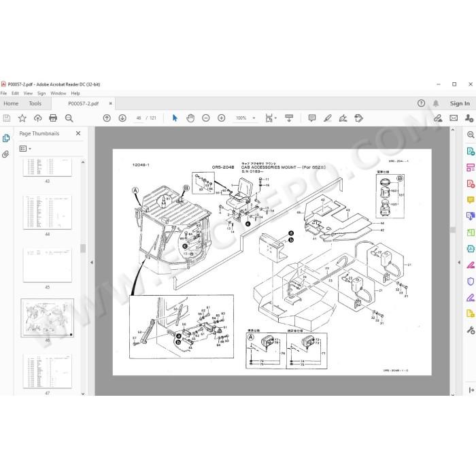Click the Stamp tool icon
This screenshot has height=476, width=476.
click(x=358, y=118)
